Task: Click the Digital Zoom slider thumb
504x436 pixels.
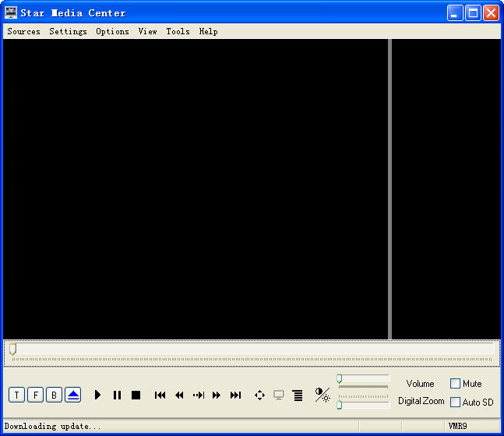Action: tap(339, 405)
